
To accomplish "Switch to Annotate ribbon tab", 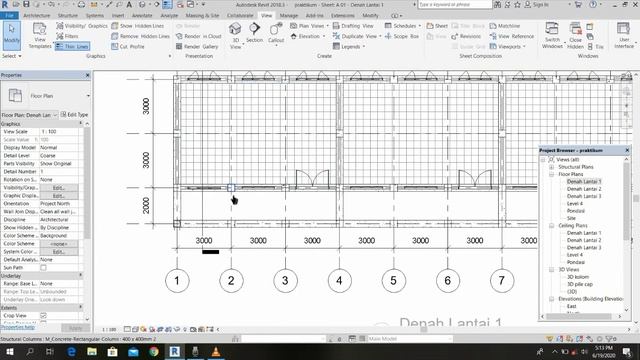I will click(142, 16).
